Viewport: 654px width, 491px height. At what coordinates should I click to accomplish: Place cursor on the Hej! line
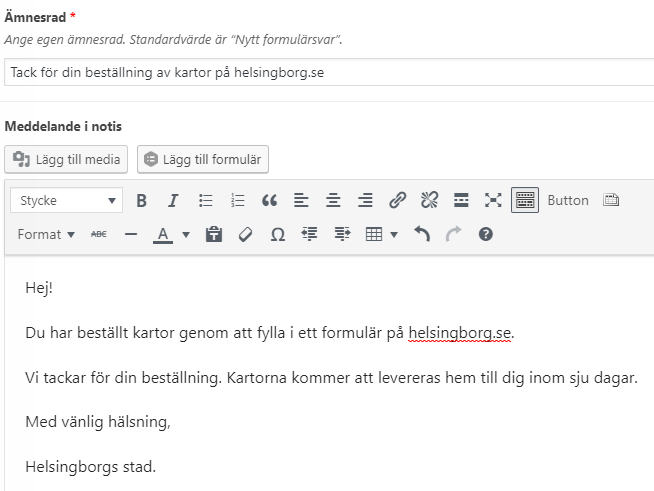click(x=39, y=288)
